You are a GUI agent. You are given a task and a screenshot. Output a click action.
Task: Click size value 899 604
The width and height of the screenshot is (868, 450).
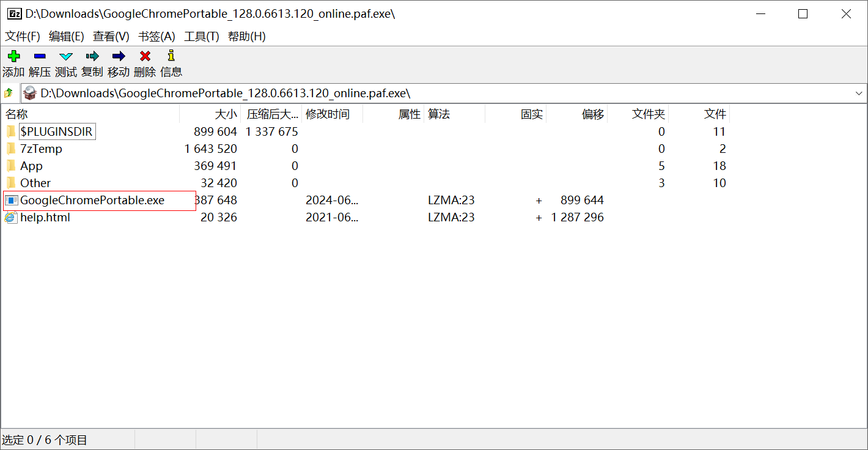click(215, 131)
